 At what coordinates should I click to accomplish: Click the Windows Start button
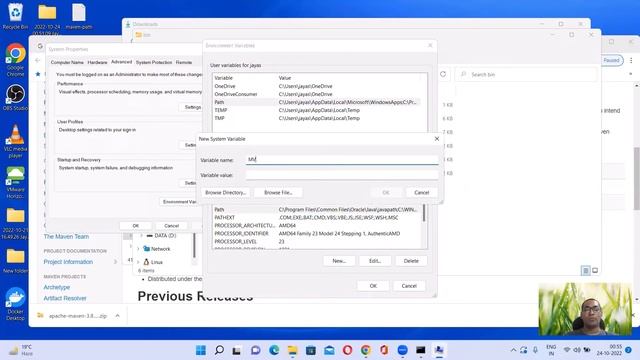[201, 350]
